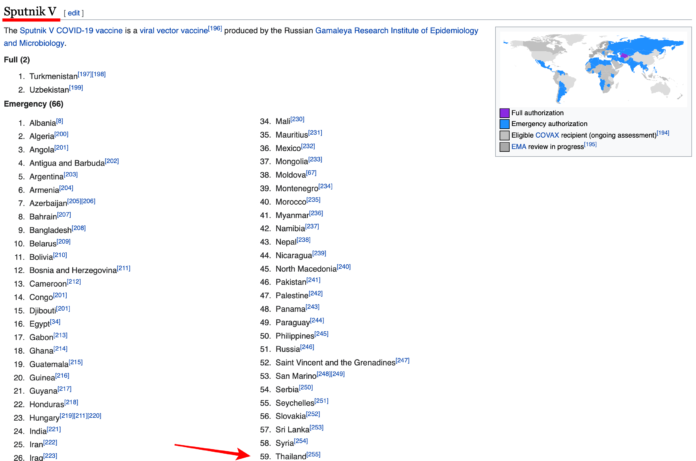Screen dimensions: 696x461
Task: Click citation 204 next to Armenia
Action: click(x=66, y=188)
